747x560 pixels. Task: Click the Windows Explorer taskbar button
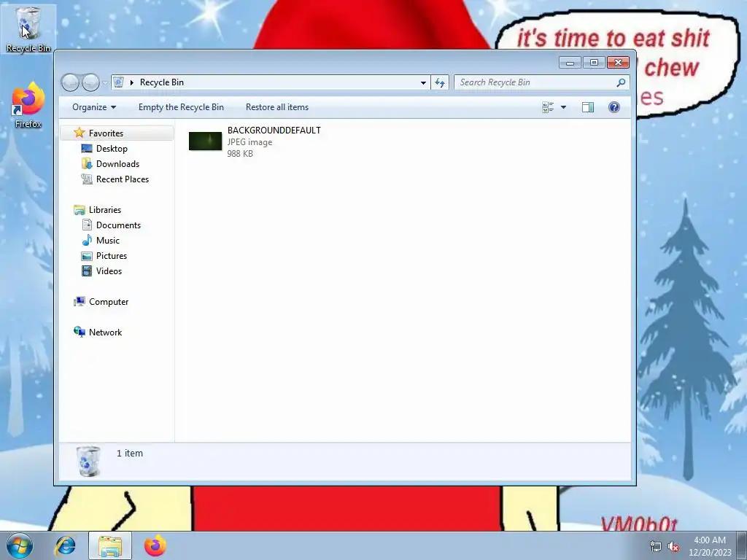click(x=110, y=545)
